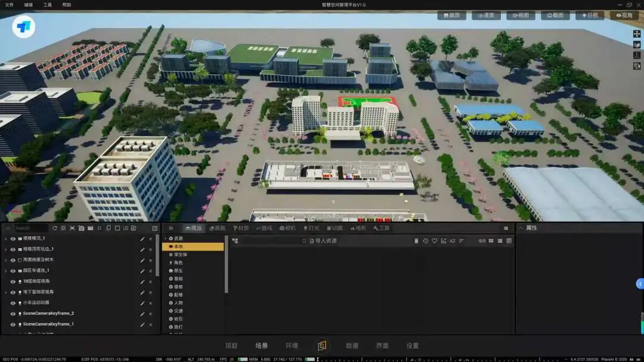Open the 帮助 menu

67,5
